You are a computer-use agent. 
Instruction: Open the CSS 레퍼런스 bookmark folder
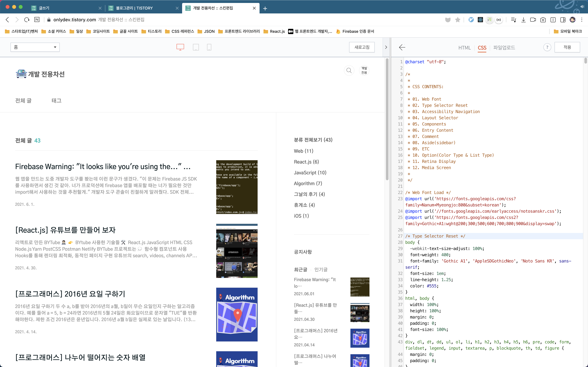click(x=179, y=31)
